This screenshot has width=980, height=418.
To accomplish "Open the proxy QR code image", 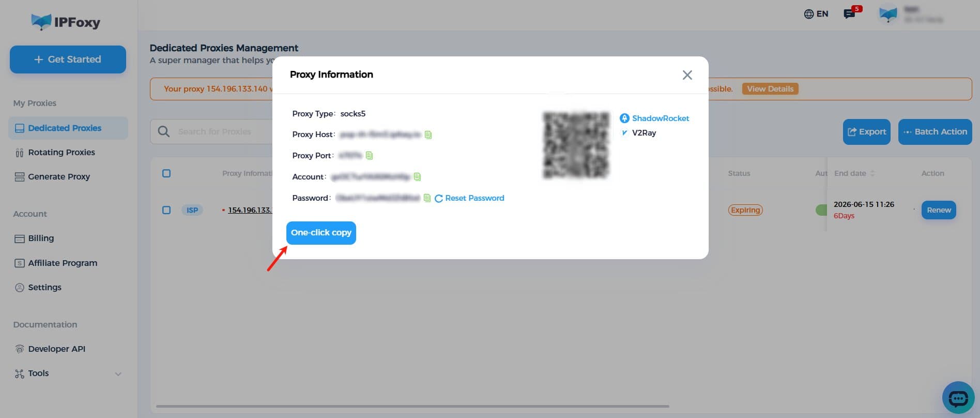I will tap(576, 145).
